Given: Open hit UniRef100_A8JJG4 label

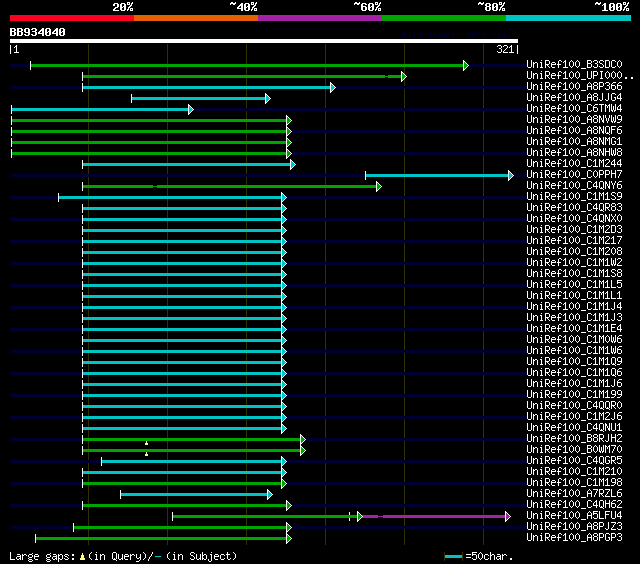Looking at the screenshot, I should pos(574,98).
